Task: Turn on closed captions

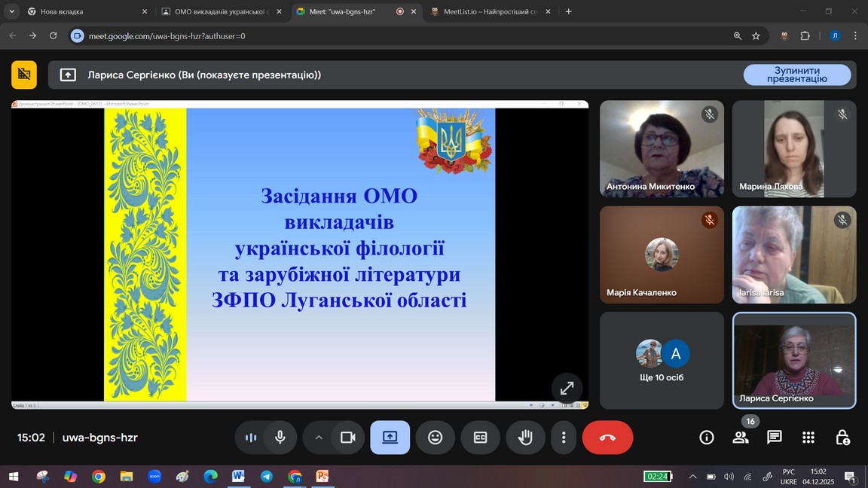Action: [x=480, y=438]
